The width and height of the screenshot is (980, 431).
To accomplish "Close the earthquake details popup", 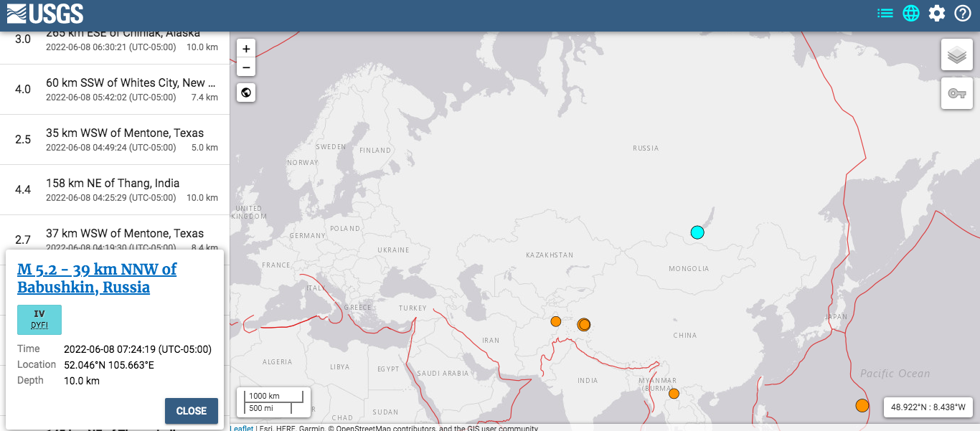I will pos(191,411).
